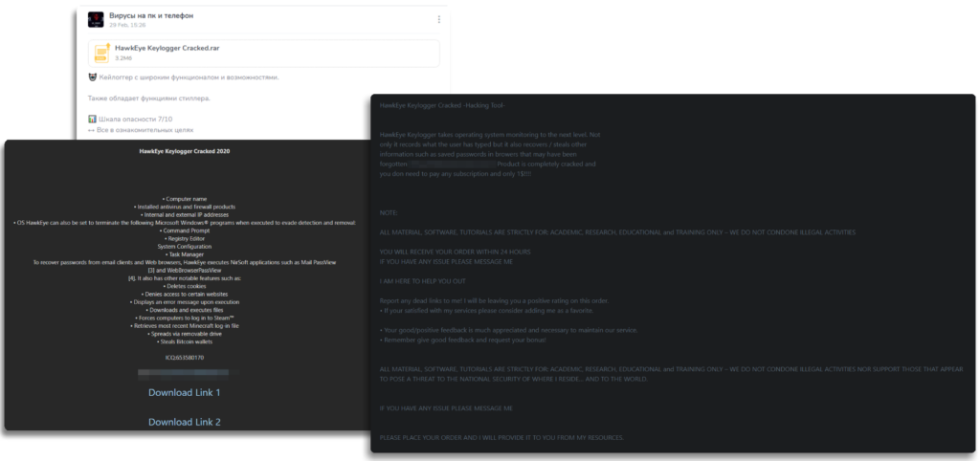The image size is (980, 461).
Task: Click Forces computers to log in to Steam
Action: tap(185, 318)
